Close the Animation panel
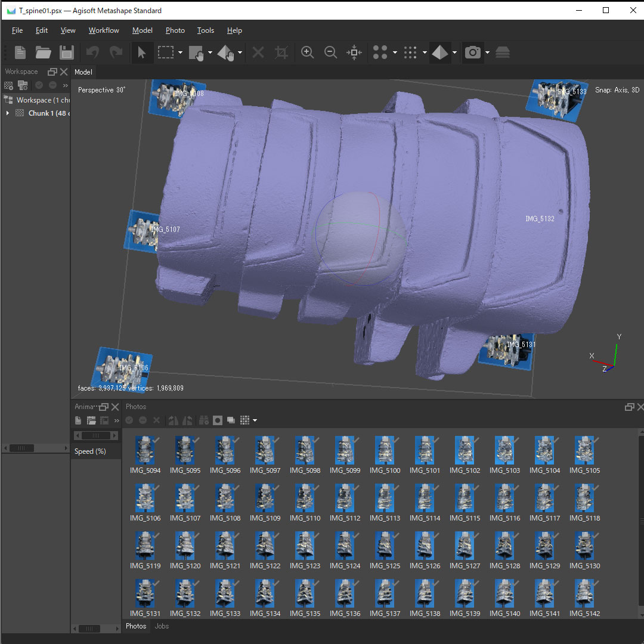 point(115,407)
